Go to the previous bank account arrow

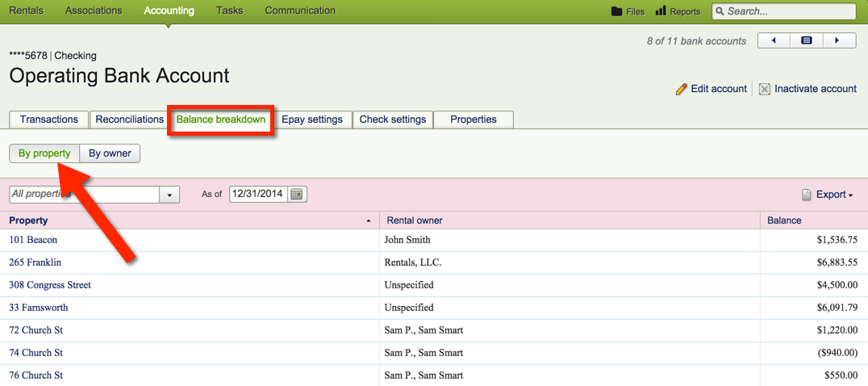click(x=774, y=41)
